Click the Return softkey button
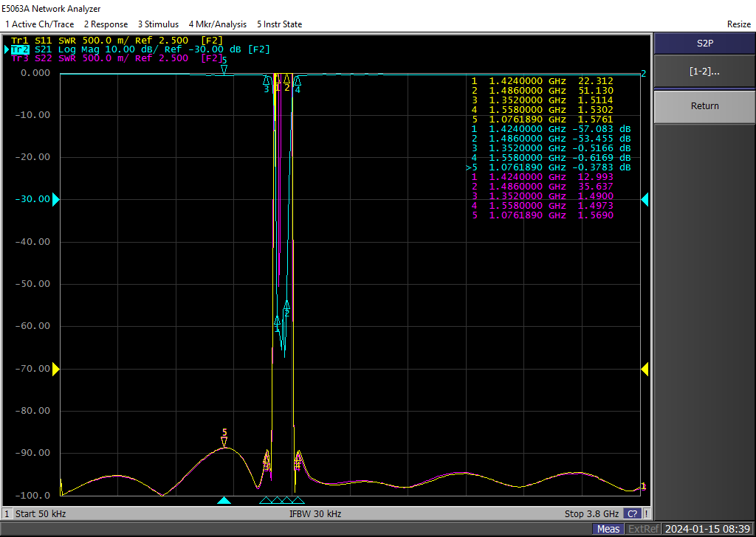This screenshot has width=756, height=537. point(704,106)
